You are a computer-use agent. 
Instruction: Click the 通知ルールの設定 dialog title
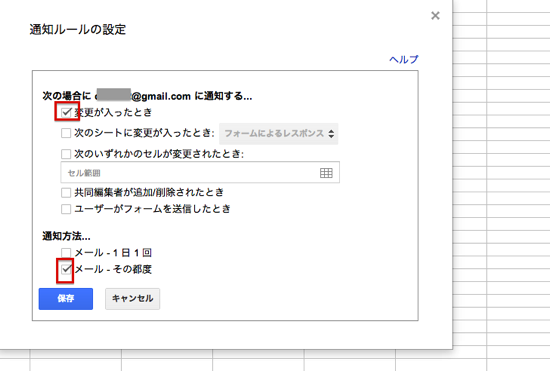pos(78,29)
